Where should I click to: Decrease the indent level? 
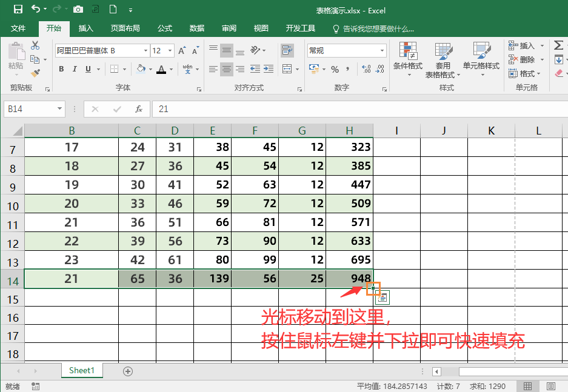click(255, 69)
